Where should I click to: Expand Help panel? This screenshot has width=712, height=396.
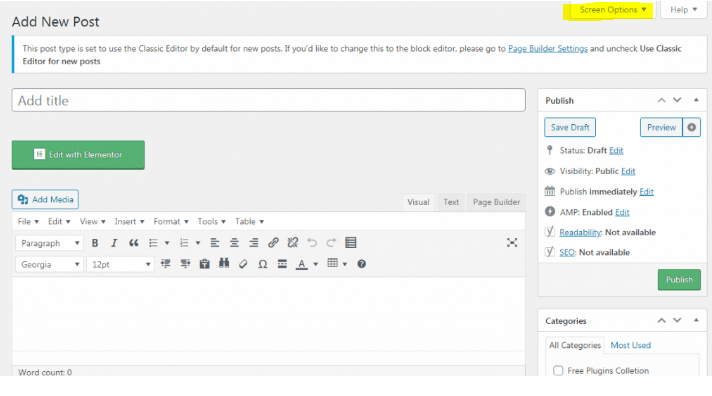(x=683, y=10)
